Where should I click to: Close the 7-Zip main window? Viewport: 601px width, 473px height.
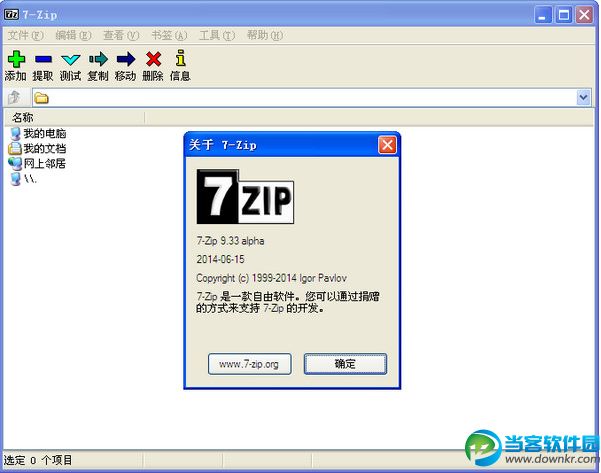(584, 15)
